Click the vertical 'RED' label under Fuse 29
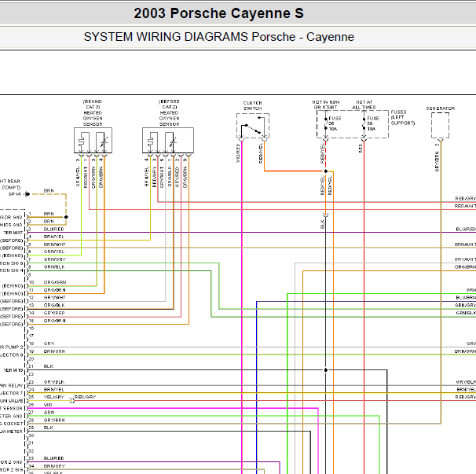Image resolution: width=476 pixels, height=474 pixels. click(361, 149)
